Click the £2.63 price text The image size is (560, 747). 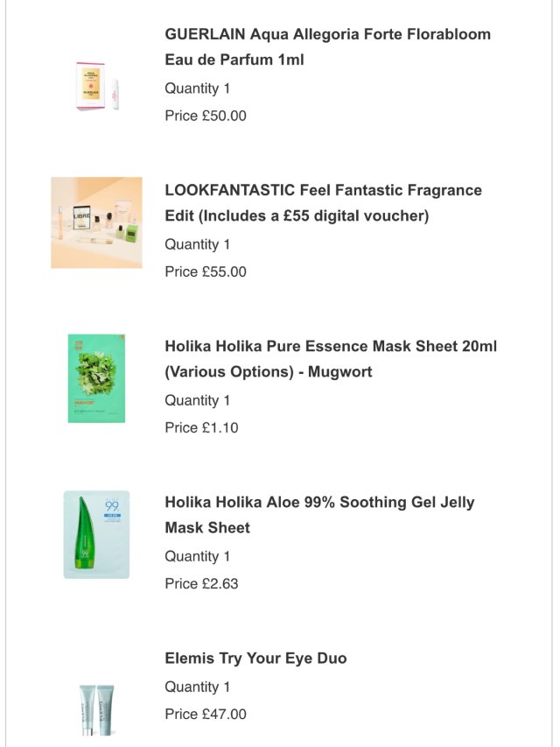click(201, 583)
